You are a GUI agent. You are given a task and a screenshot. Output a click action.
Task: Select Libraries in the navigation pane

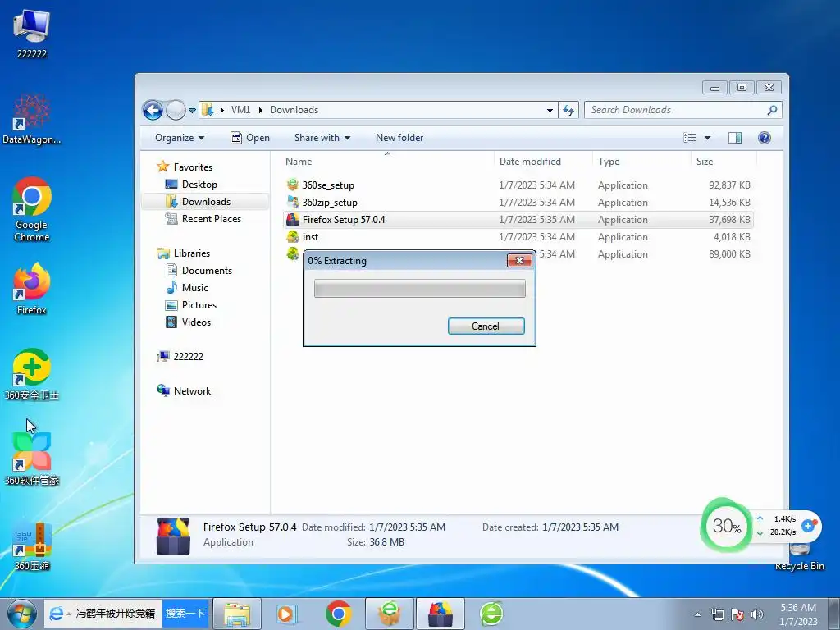183,253
